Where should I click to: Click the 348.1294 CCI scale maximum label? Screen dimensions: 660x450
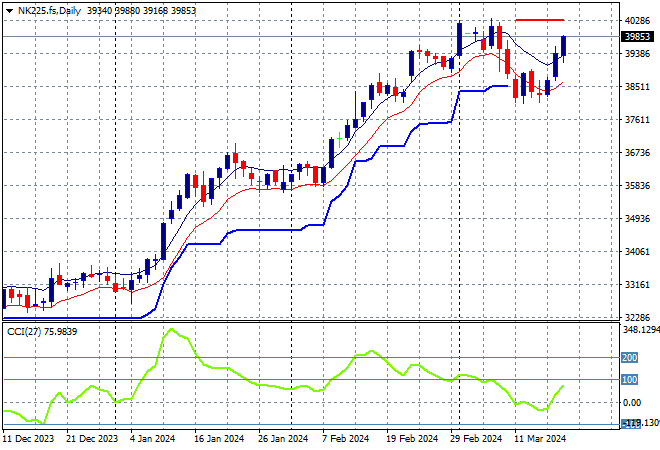pos(640,330)
